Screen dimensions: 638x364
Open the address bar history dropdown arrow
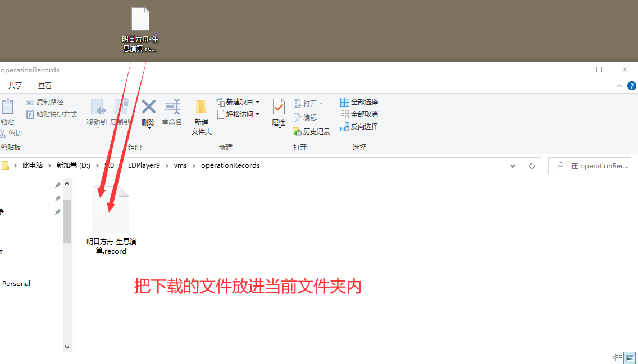pyautogui.click(x=513, y=166)
